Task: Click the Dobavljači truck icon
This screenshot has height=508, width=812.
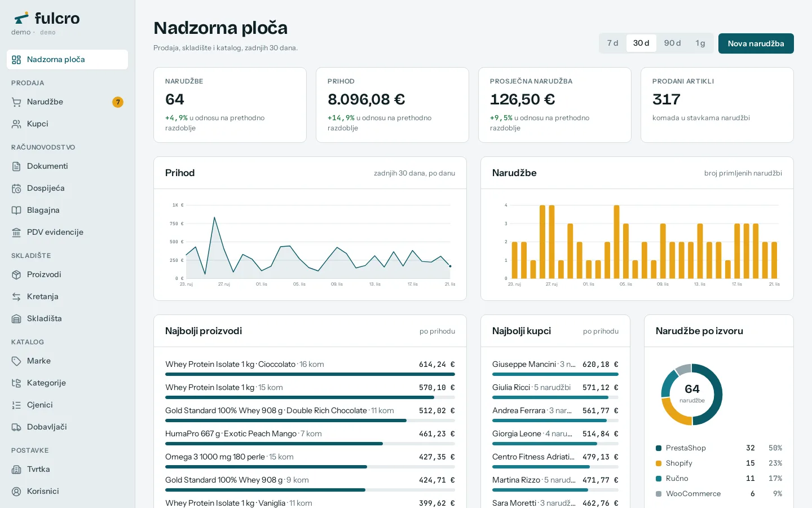Action: [16, 427]
